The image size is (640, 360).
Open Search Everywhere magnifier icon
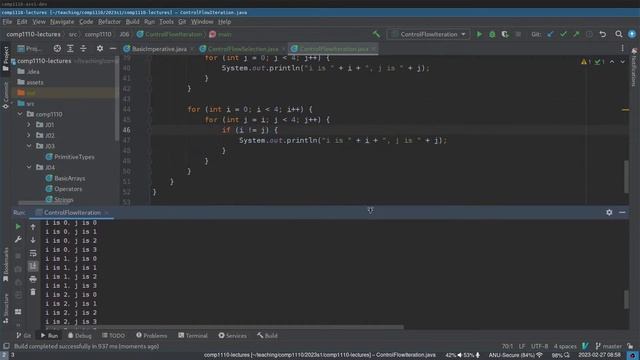(619, 34)
